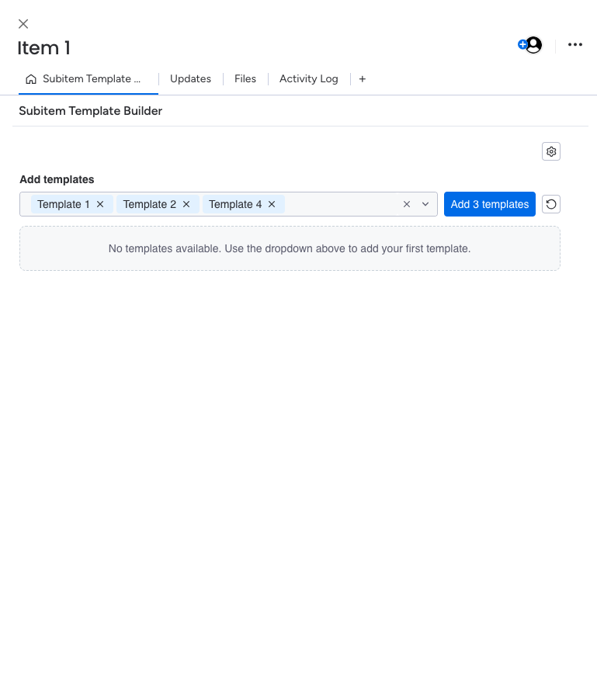Switch to the Updates tab
Viewport: 597px width, 700px height.
coord(190,79)
